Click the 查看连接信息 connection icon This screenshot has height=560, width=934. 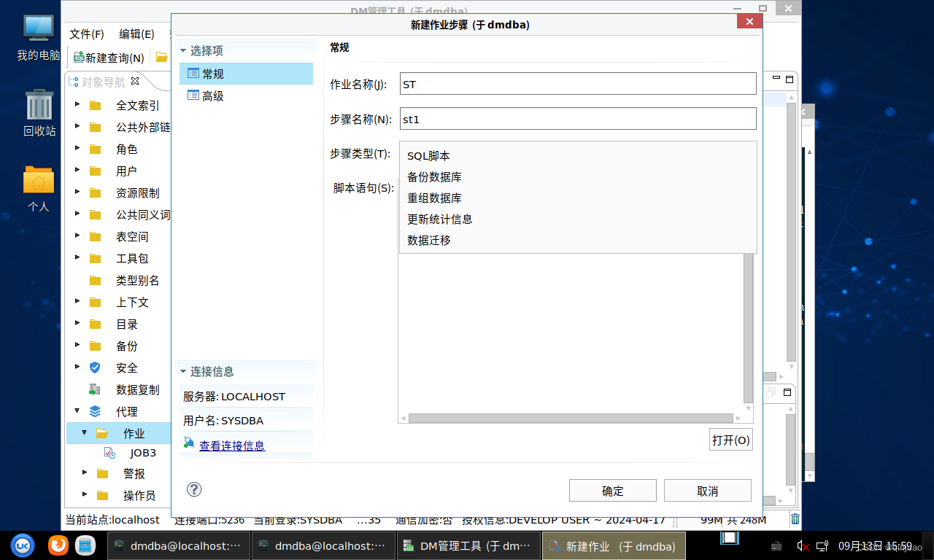189,443
